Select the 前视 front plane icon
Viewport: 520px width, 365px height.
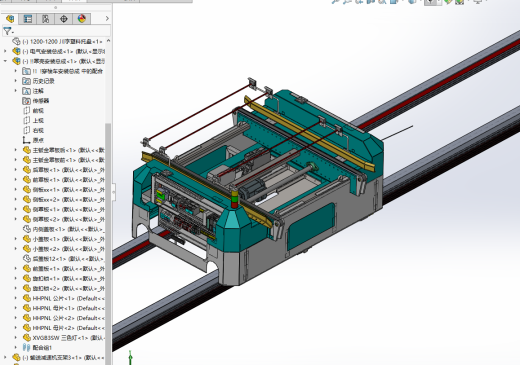26,111
